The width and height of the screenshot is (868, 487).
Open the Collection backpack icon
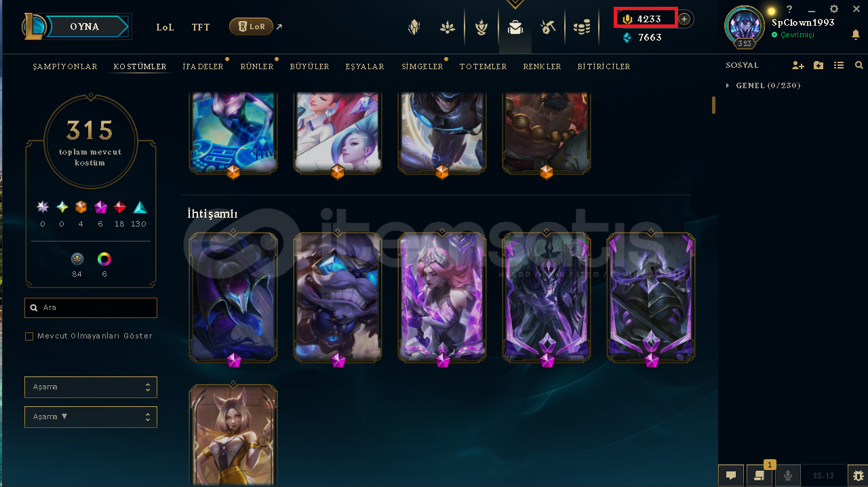click(515, 27)
